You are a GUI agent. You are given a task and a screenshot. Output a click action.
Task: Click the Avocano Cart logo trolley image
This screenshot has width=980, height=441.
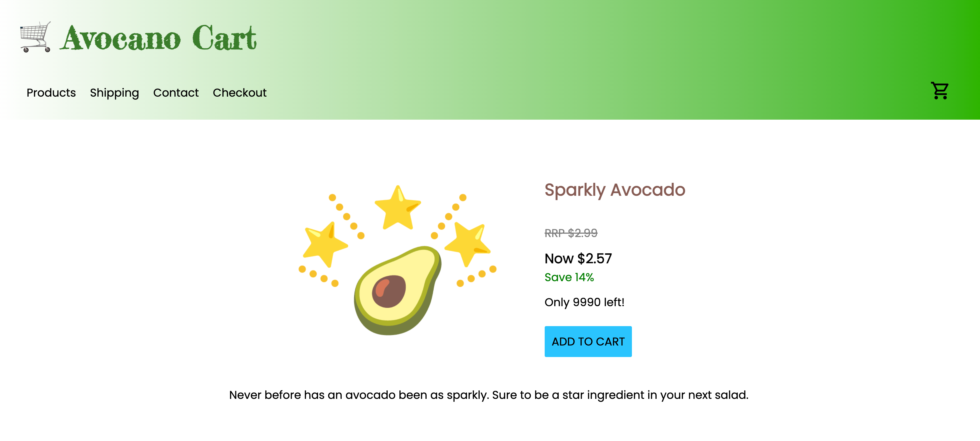(36, 37)
